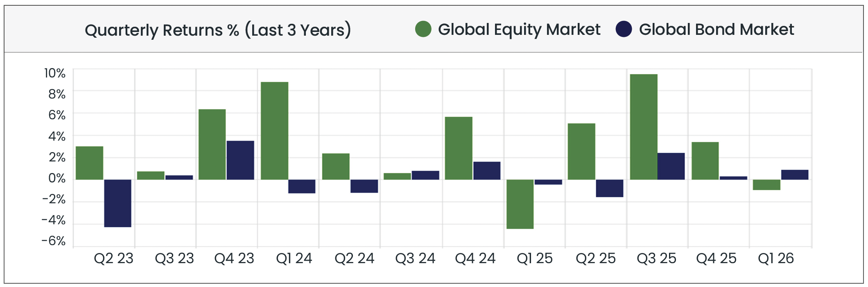Viewport: 868px width, 287px height.
Task: Select the Q4 23 navy bond bar
Action: coord(240,160)
